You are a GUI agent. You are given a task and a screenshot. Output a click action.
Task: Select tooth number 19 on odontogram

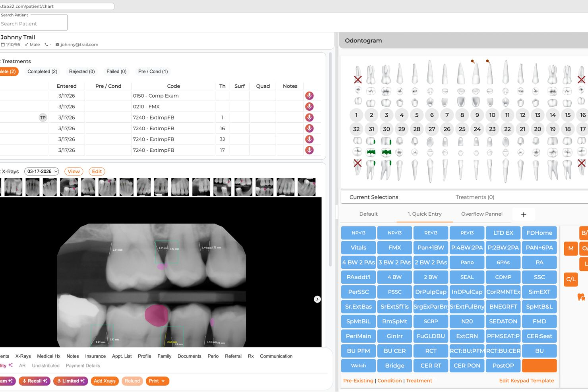(553, 129)
